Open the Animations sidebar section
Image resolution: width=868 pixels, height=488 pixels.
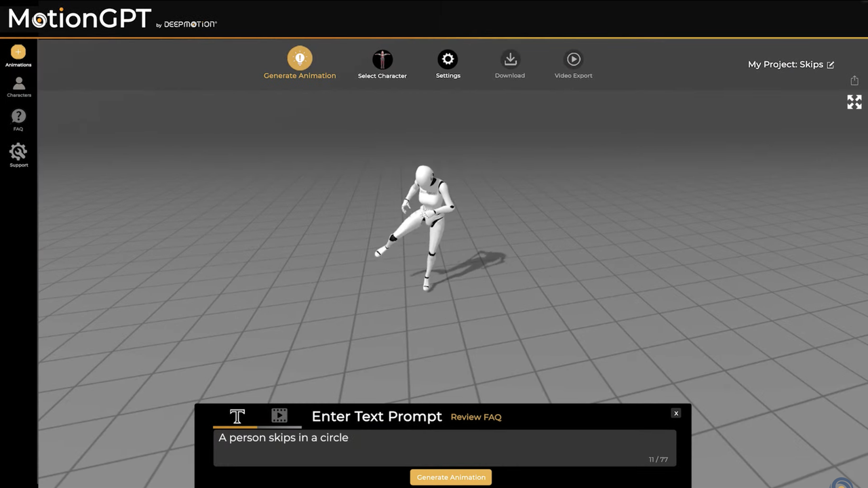click(x=18, y=56)
